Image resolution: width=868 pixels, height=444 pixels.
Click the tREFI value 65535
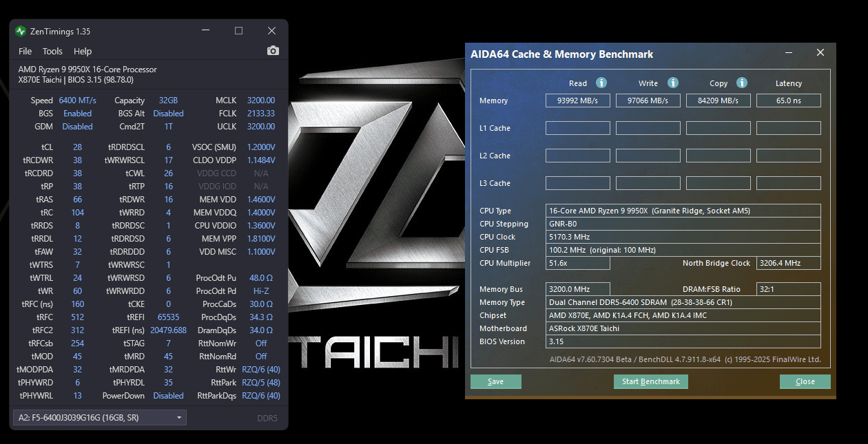[168, 317]
